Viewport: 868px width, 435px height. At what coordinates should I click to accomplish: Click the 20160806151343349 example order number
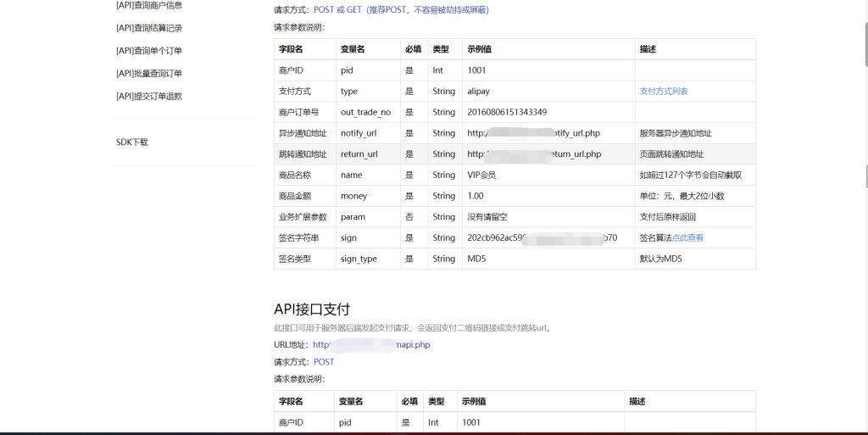click(x=507, y=112)
